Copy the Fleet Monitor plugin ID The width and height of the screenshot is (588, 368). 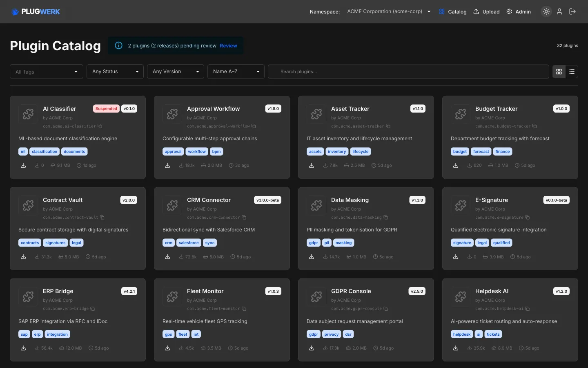(x=244, y=309)
